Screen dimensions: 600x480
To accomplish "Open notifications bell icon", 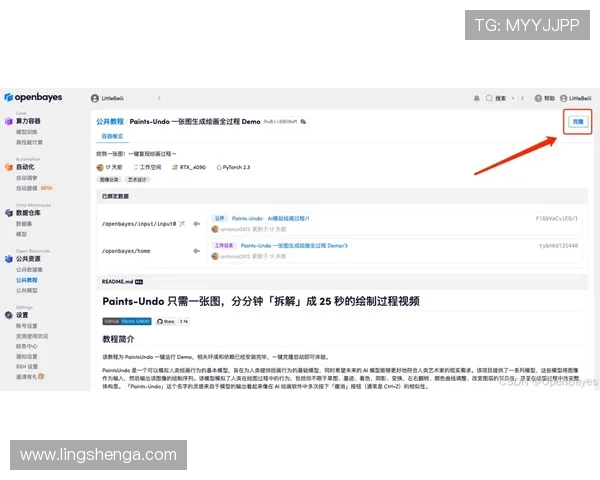I will [476, 98].
